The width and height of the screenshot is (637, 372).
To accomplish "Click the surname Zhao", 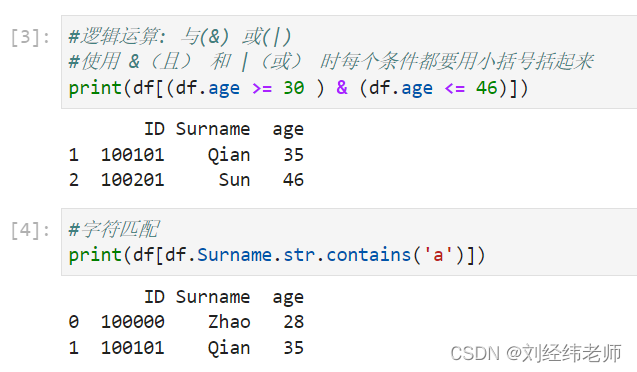I will [x=229, y=322].
